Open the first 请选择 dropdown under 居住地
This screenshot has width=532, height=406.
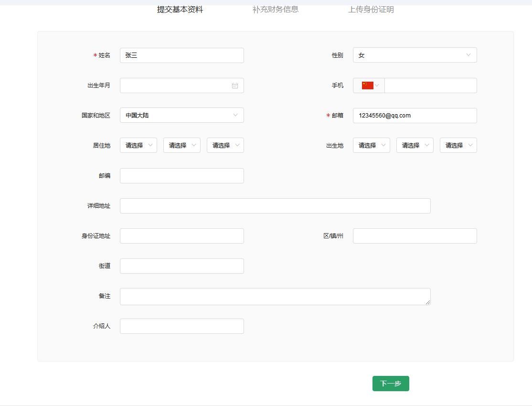point(138,145)
